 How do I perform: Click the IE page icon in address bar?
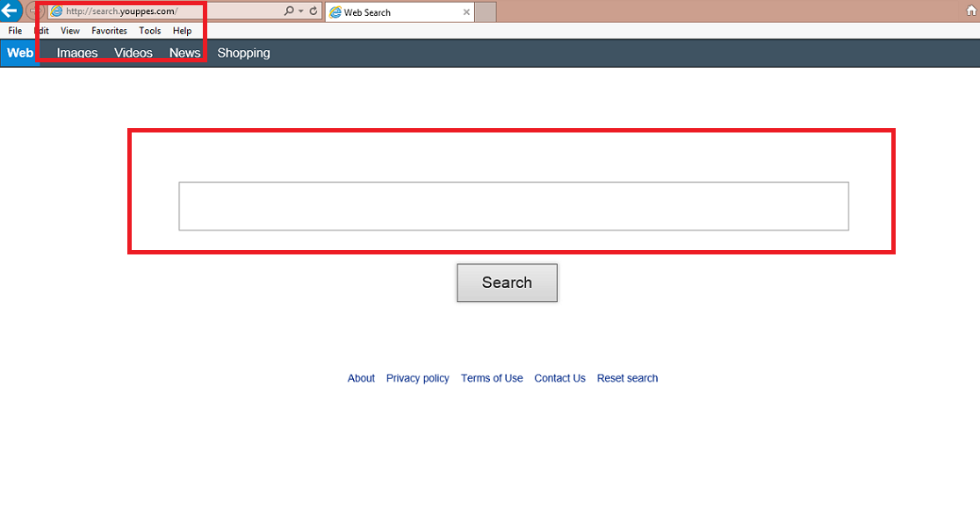57,11
